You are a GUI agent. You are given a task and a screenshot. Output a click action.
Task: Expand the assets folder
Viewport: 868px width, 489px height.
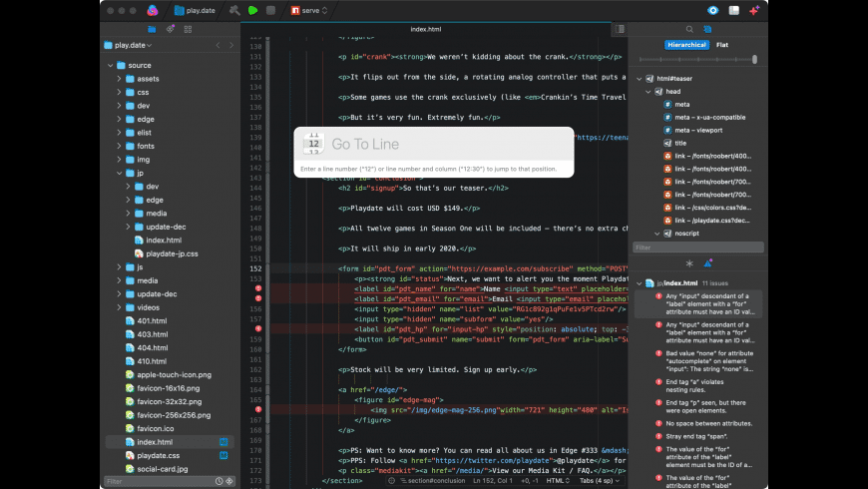[118, 78]
